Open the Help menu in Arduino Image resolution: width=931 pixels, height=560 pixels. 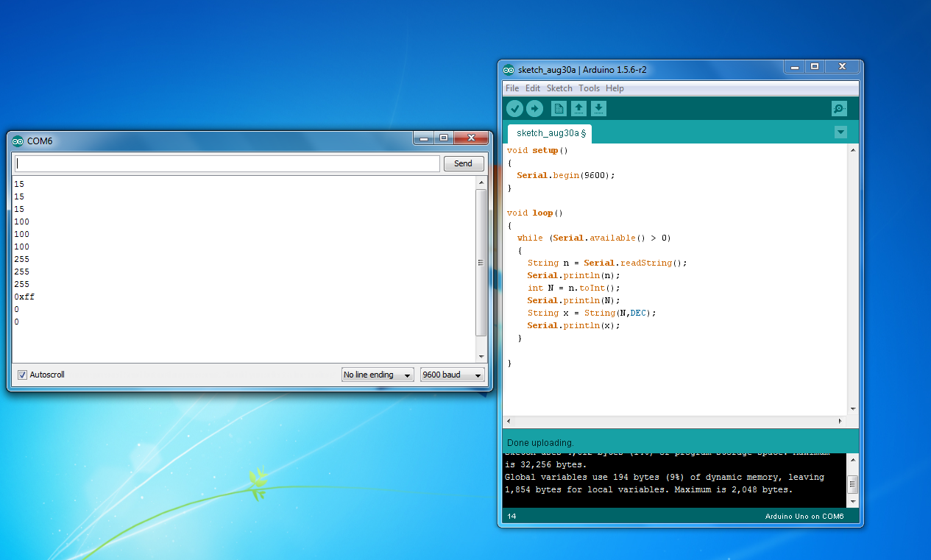click(x=615, y=88)
